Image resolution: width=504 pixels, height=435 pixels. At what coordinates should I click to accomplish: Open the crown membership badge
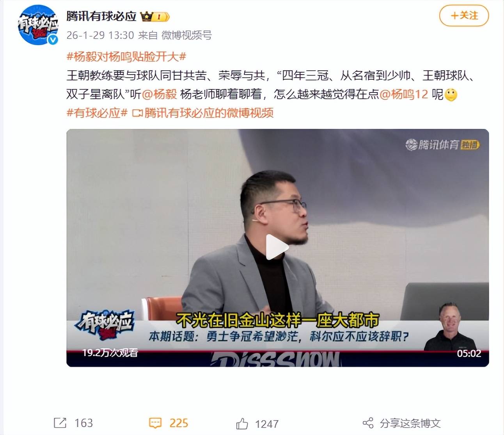point(154,16)
